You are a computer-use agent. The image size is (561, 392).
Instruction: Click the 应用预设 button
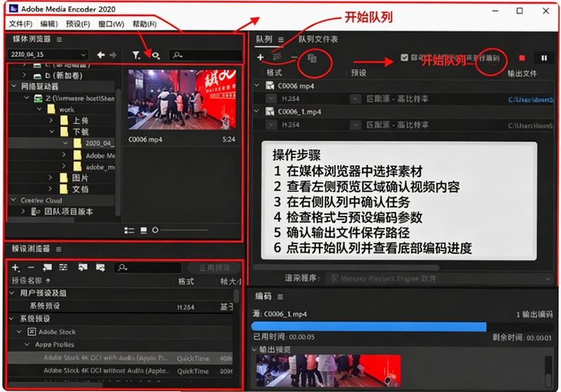[x=214, y=268]
